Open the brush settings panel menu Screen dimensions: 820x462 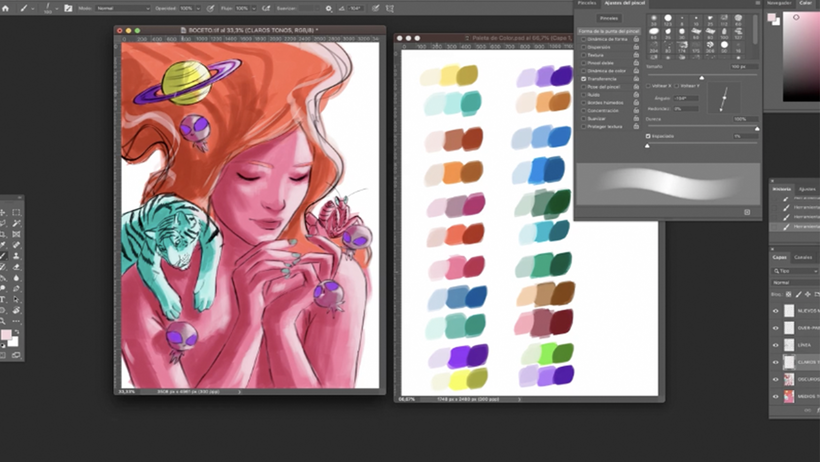757,3
